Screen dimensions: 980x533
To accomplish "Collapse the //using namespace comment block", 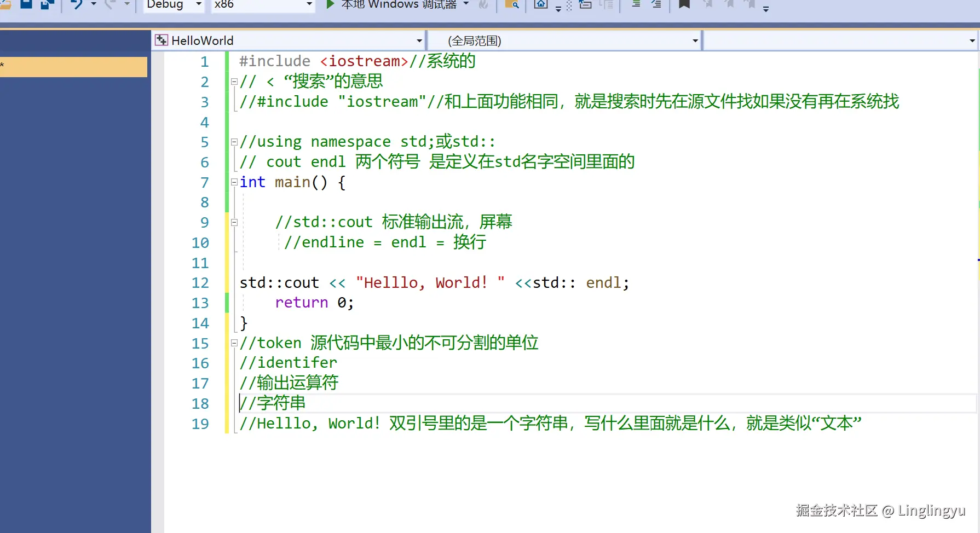I will tap(234, 142).
